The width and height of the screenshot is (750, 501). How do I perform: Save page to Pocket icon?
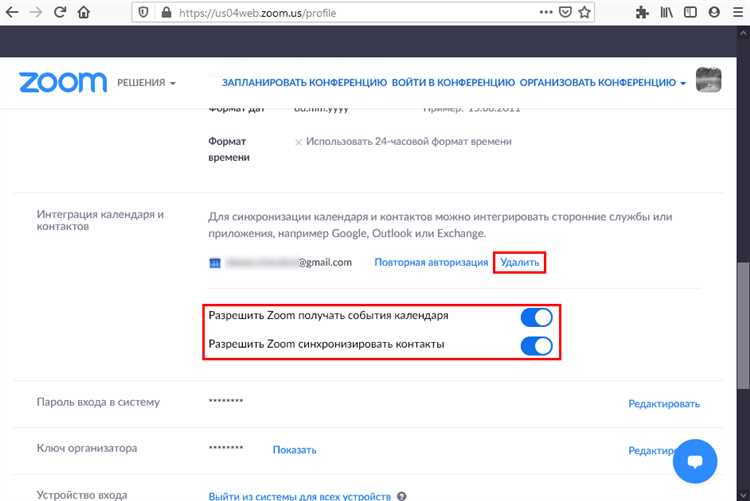[x=565, y=12]
